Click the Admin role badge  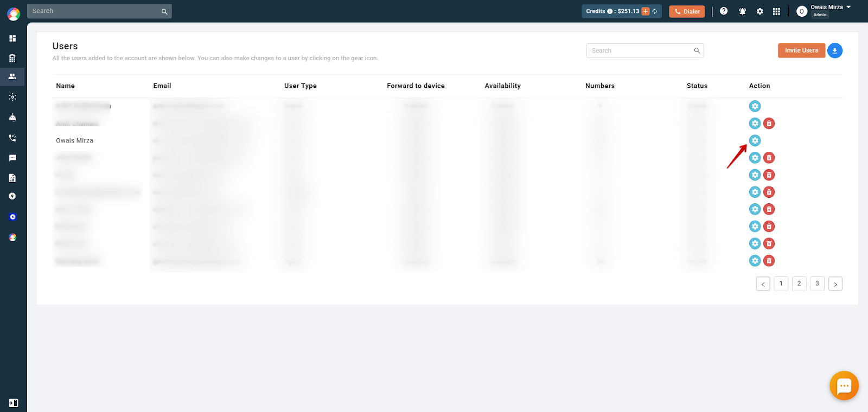(820, 15)
